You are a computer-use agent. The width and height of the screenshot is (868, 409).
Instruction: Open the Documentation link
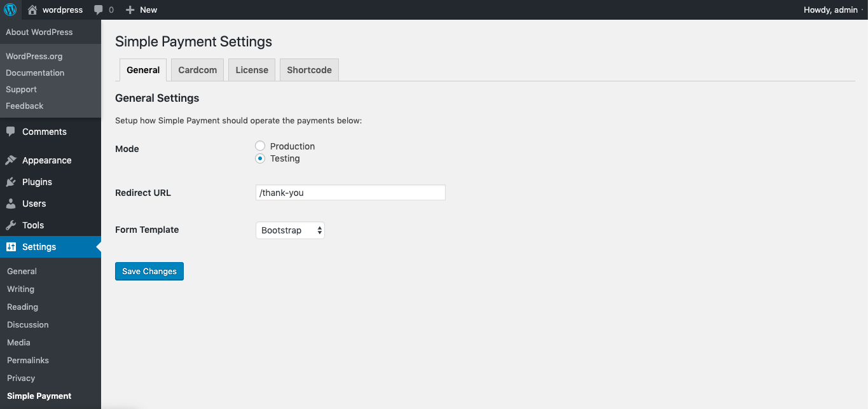point(35,73)
